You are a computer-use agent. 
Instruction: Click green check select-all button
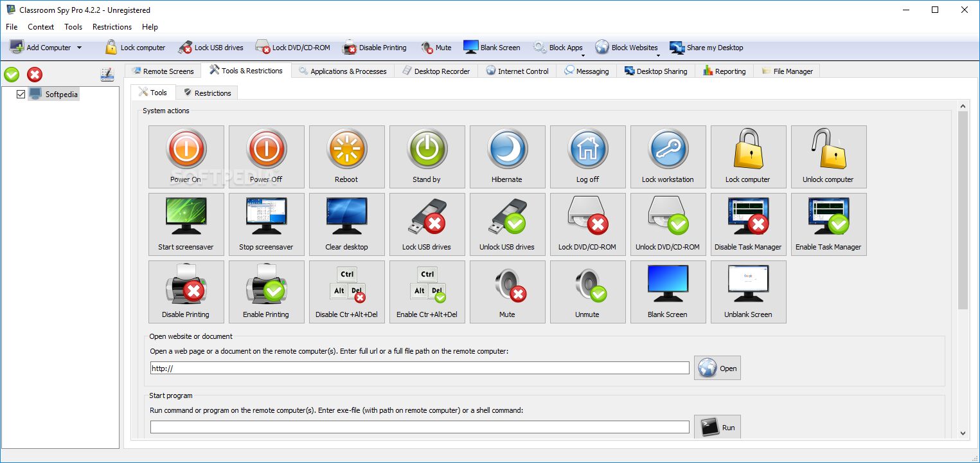coord(12,75)
